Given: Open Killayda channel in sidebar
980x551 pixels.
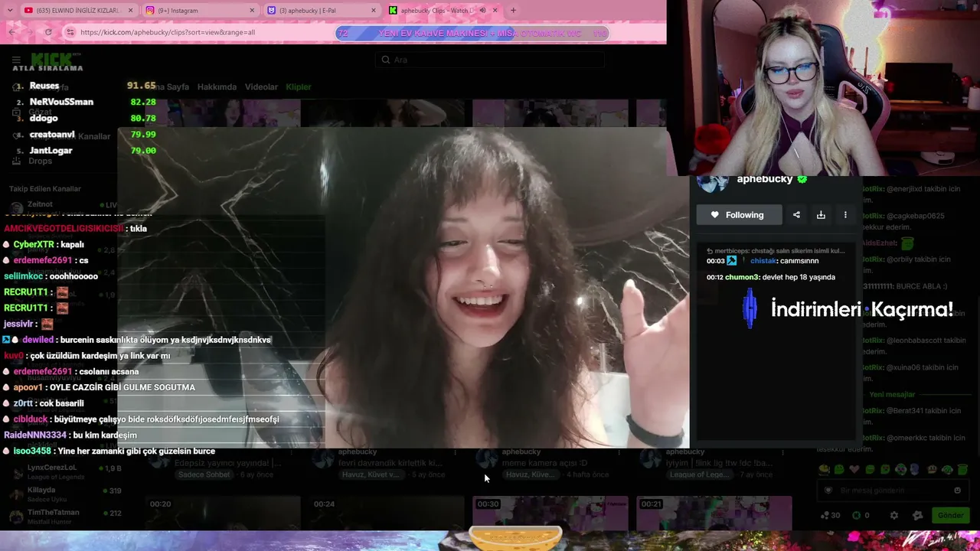Looking at the screenshot, I should point(65,494).
